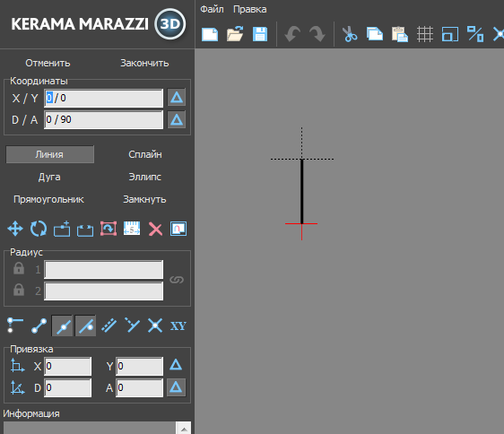
Task: Click the Cut scissors icon
Action: coord(350,34)
